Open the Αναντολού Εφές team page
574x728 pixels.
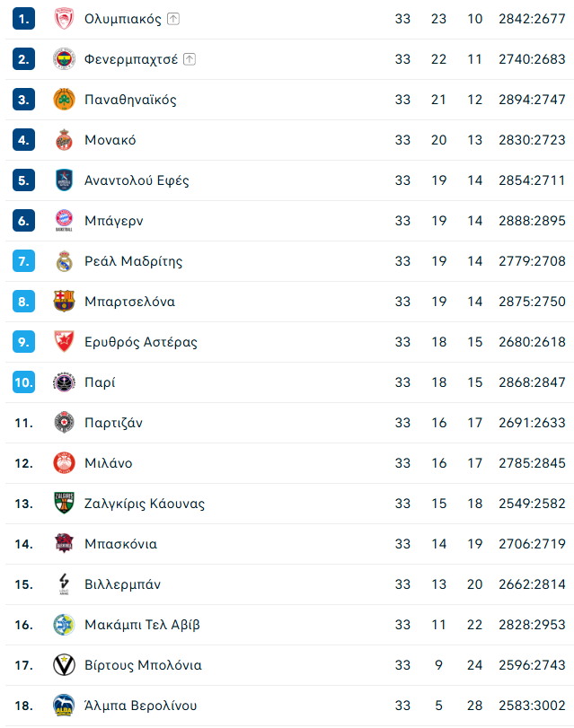point(137,180)
